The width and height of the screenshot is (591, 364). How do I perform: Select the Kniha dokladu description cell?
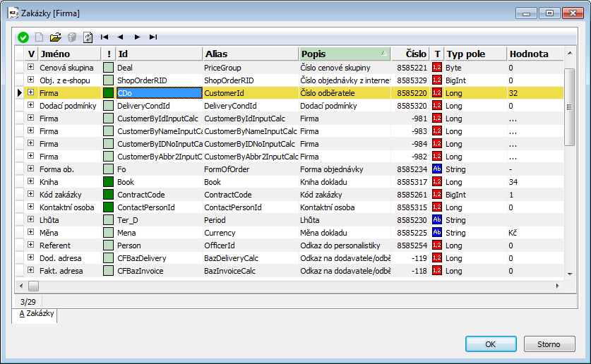click(345, 182)
